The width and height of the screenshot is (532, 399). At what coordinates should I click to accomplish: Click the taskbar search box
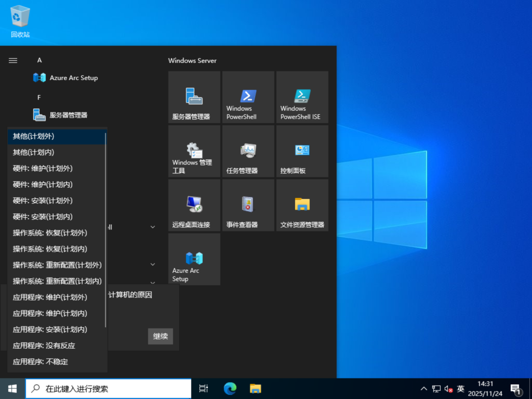pyautogui.click(x=108, y=389)
